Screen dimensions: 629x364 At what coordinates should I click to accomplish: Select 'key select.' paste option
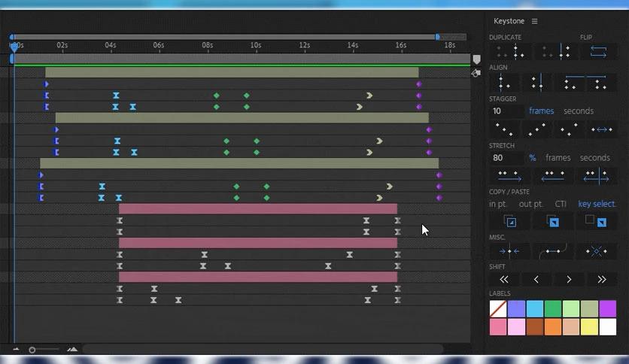(x=597, y=204)
